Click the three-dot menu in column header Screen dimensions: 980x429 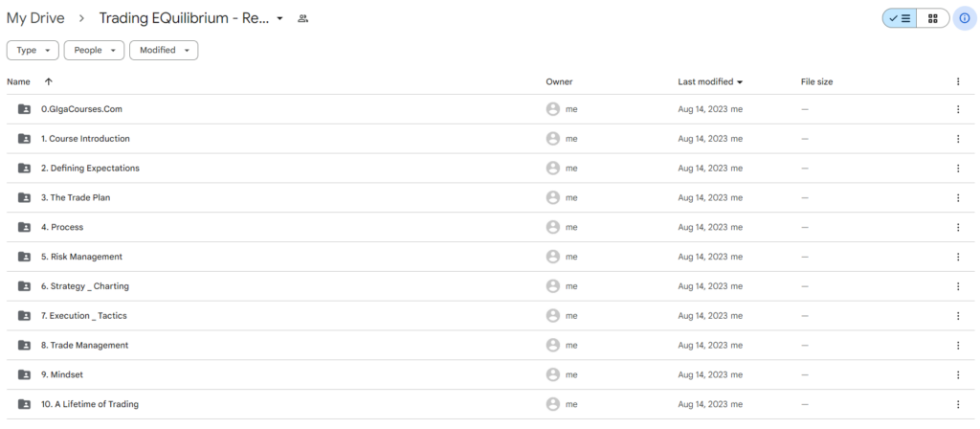click(x=958, y=82)
